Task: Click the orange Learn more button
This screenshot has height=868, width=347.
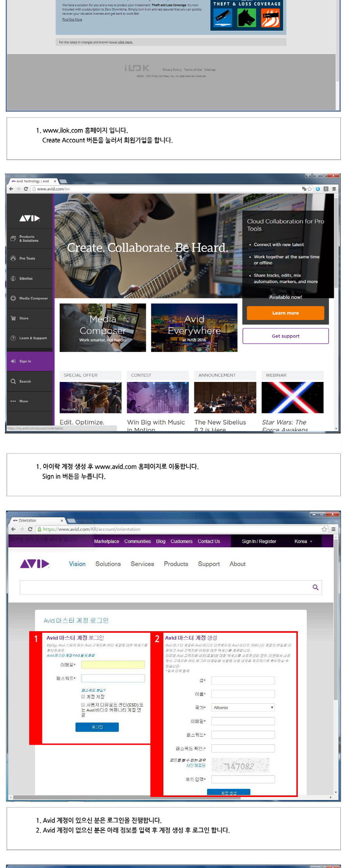Action: click(x=285, y=313)
